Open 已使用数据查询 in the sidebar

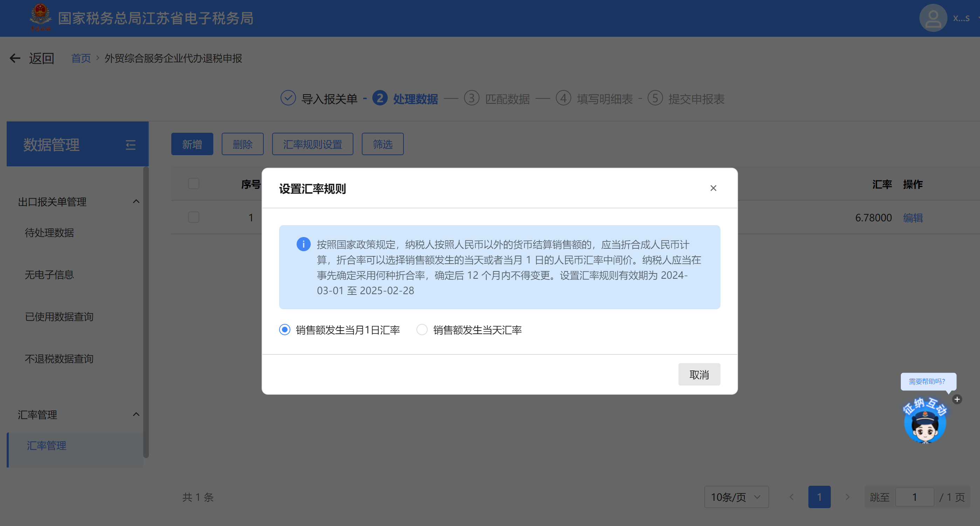pyautogui.click(x=59, y=317)
